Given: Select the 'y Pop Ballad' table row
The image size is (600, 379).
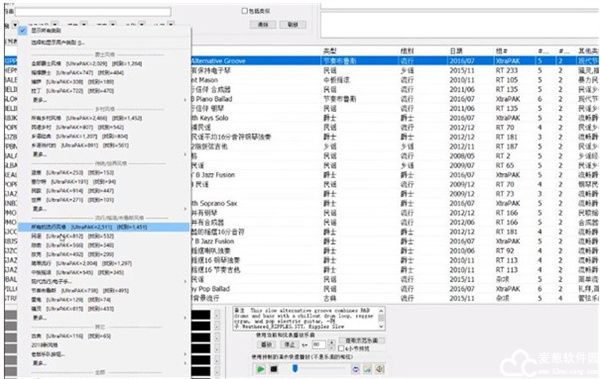Looking at the screenshot, I should pyautogui.click(x=395, y=289).
